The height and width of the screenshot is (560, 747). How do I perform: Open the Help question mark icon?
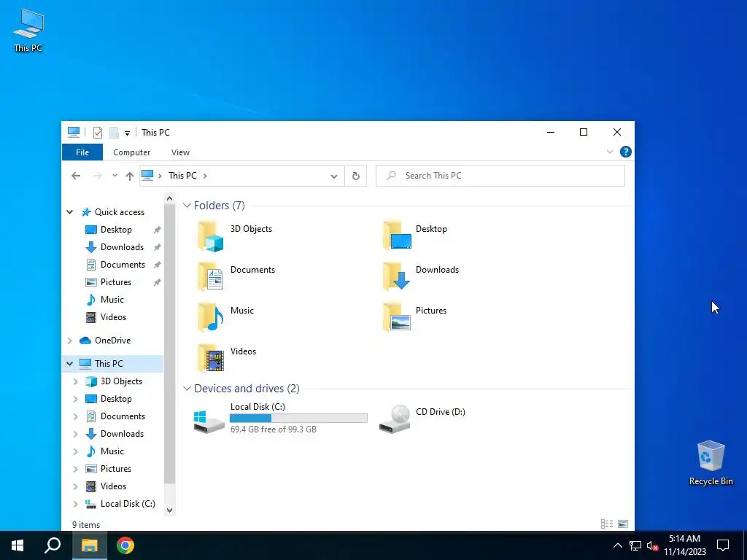click(x=625, y=152)
